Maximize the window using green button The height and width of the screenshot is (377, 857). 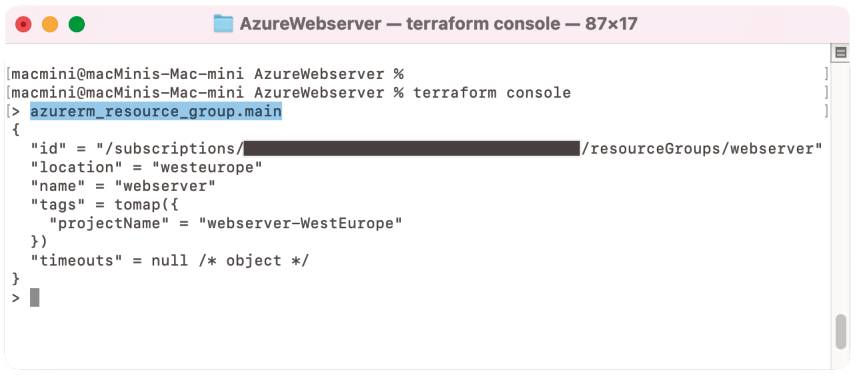click(77, 24)
